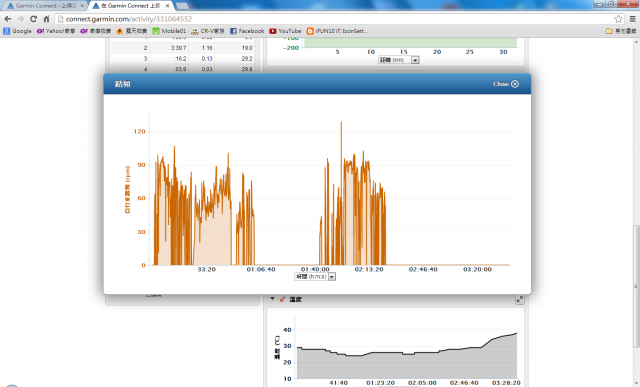Open the Mobile01 bookmark
640x387 pixels.
(169, 31)
